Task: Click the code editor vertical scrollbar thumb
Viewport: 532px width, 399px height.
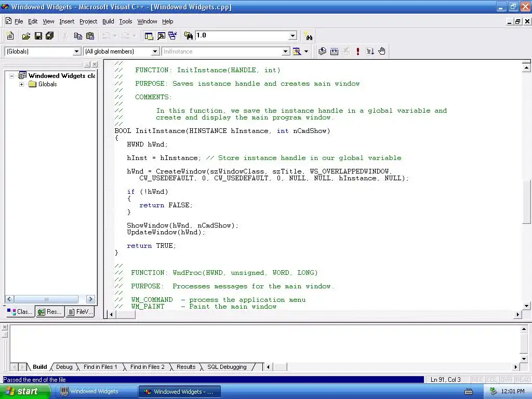Action: (526, 202)
